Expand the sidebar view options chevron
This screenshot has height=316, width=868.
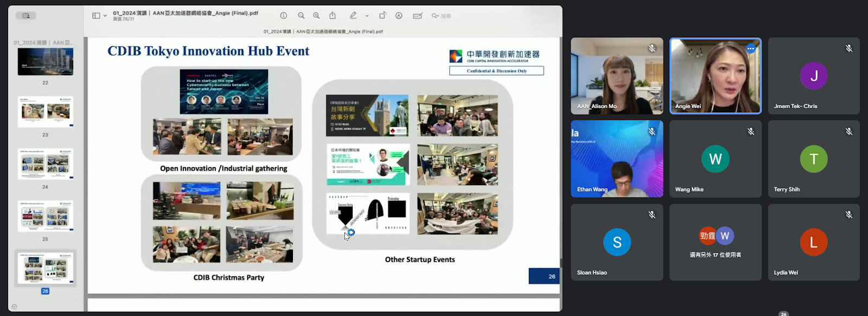105,16
